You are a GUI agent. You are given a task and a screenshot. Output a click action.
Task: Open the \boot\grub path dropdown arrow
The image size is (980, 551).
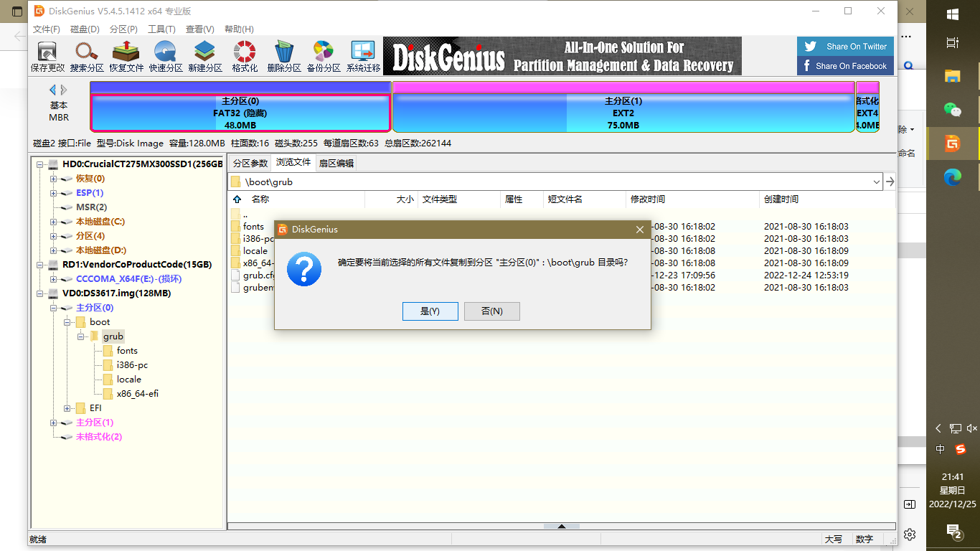click(x=876, y=182)
